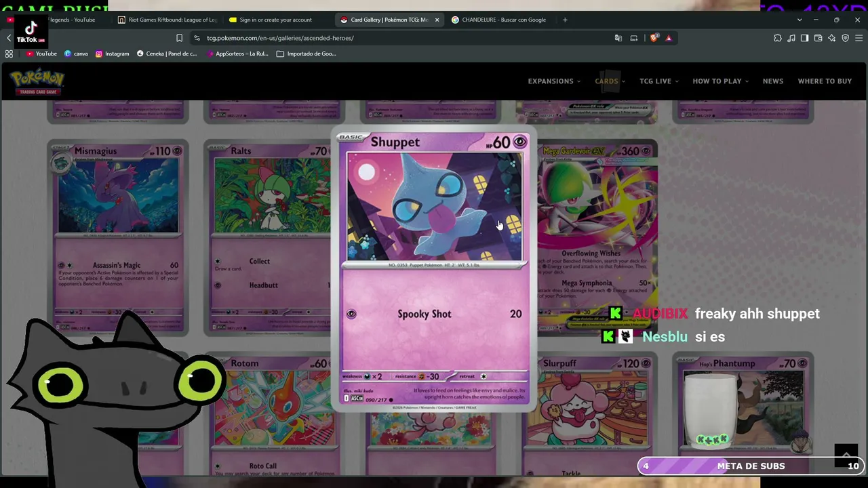The image size is (868, 488).
Task: Expand the Cards menu
Action: [610, 81]
